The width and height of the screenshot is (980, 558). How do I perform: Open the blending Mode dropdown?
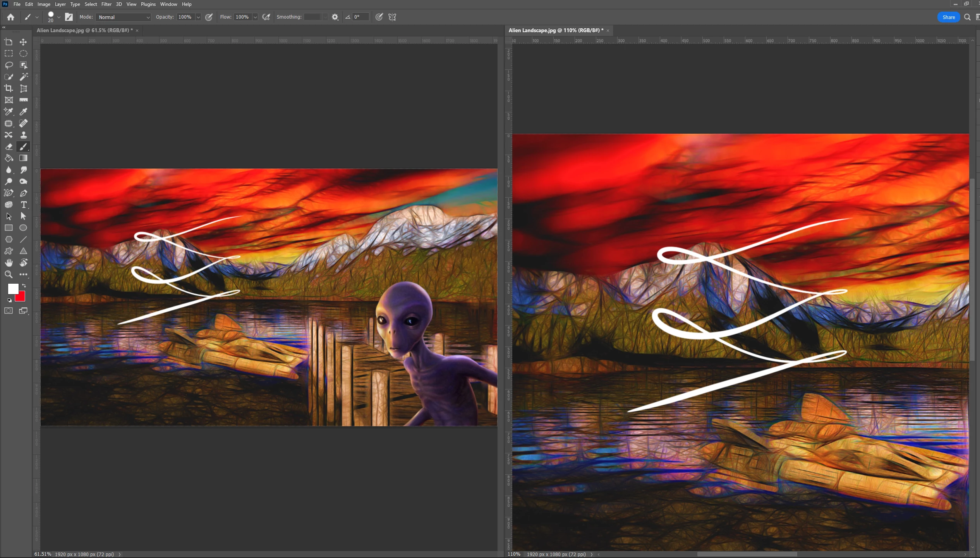tap(124, 17)
